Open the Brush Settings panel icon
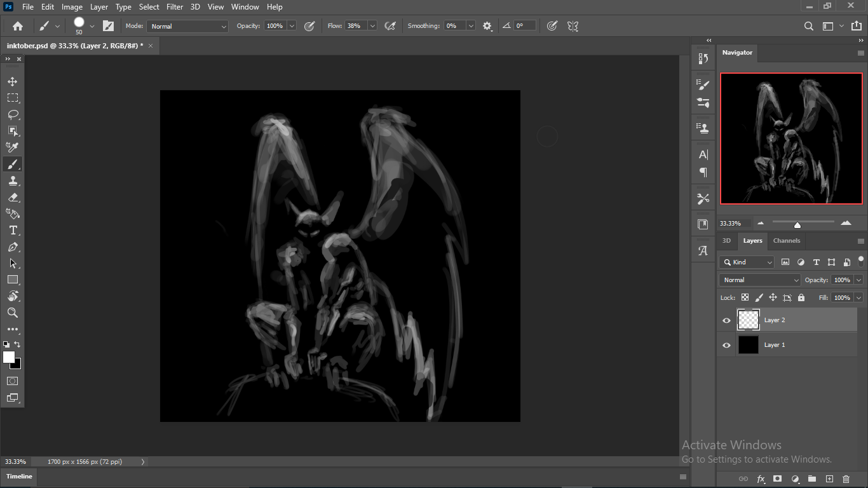 pyautogui.click(x=109, y=26)
